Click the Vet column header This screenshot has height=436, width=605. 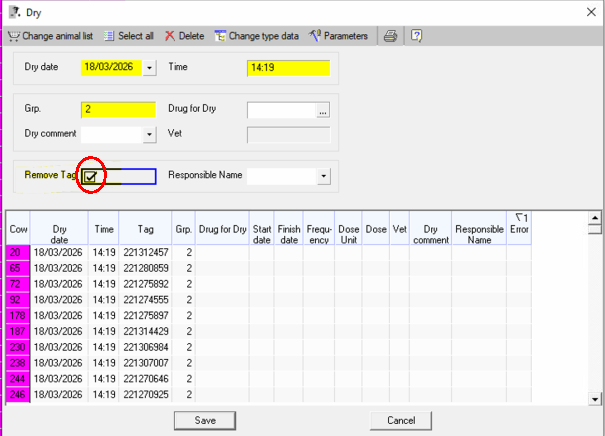tap(400, 228)
